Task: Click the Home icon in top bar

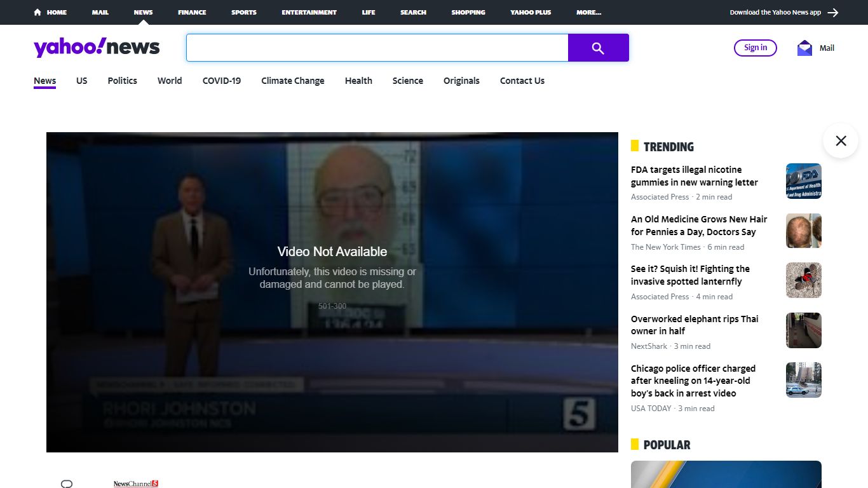Action: 37,12
